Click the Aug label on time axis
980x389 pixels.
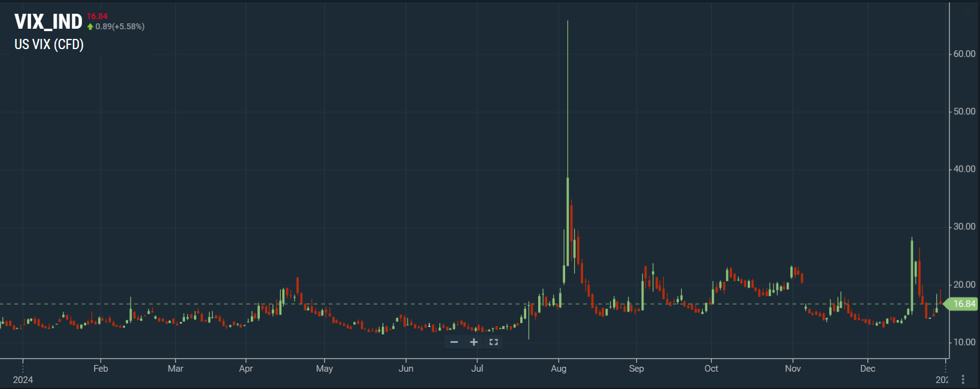[559, 369]
